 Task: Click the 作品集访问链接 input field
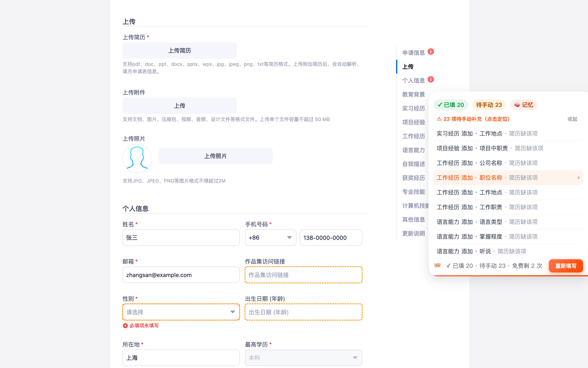pos(303,275)
